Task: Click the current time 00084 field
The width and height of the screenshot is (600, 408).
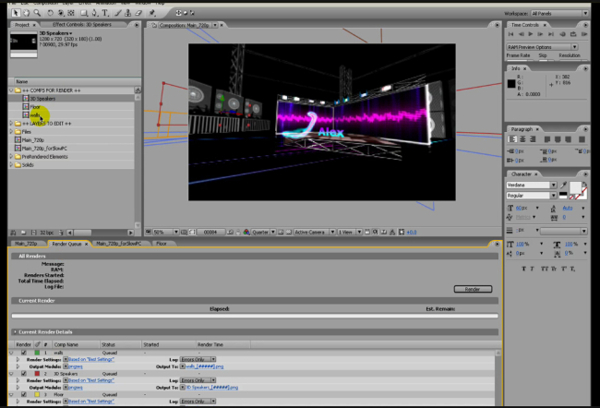Action: pos(210,232)
